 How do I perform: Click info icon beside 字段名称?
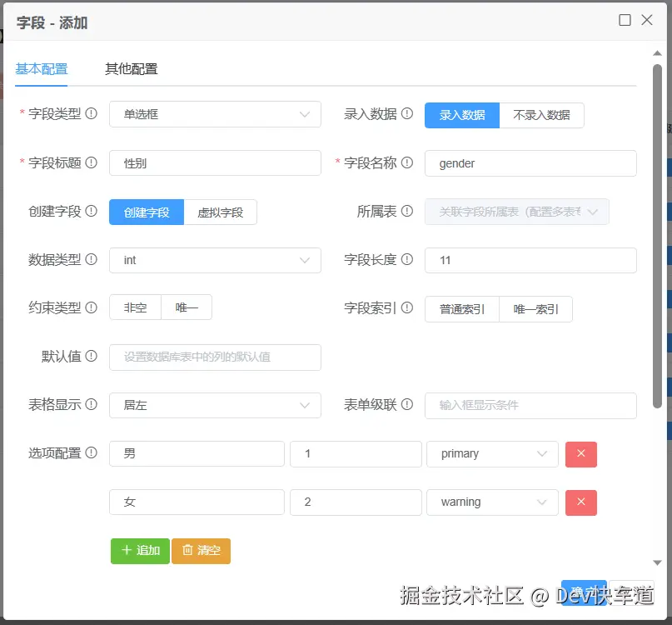[407, 162]
